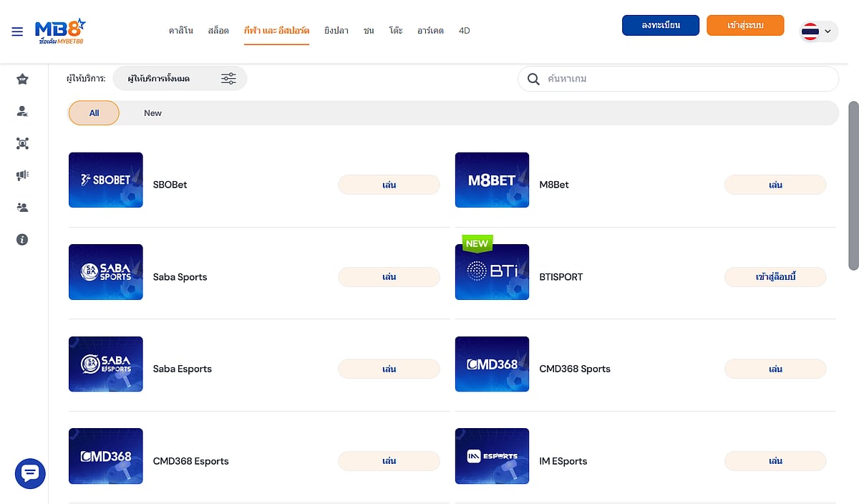Click the CMD368 Sports thumbnail
The image size is (859, 504).
[492, 364]
